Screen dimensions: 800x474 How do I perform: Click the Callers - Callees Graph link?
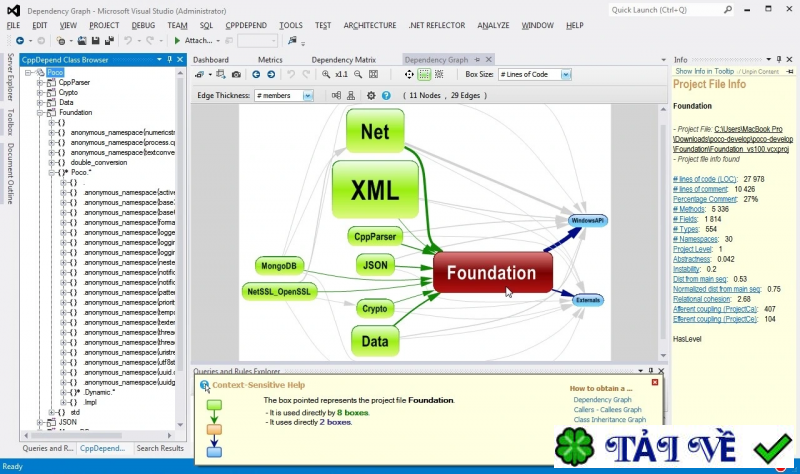pos(607,409)
